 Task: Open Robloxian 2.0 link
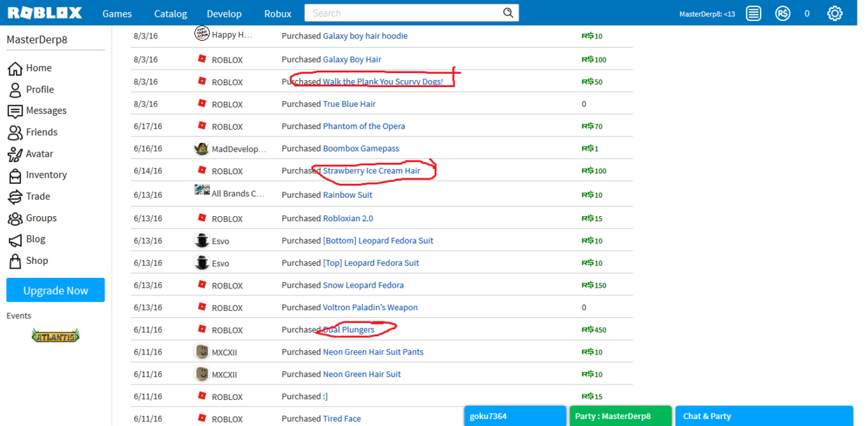(x=348, y=218)
